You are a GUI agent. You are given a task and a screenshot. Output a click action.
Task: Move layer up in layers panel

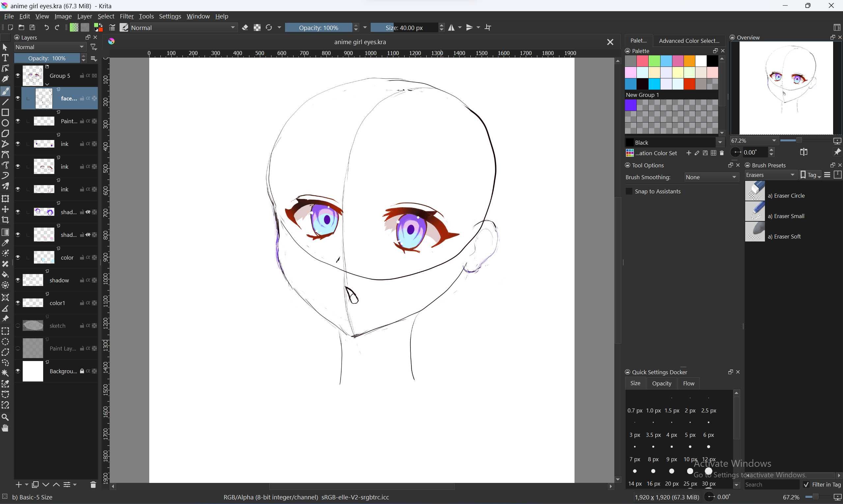[56, 485]
